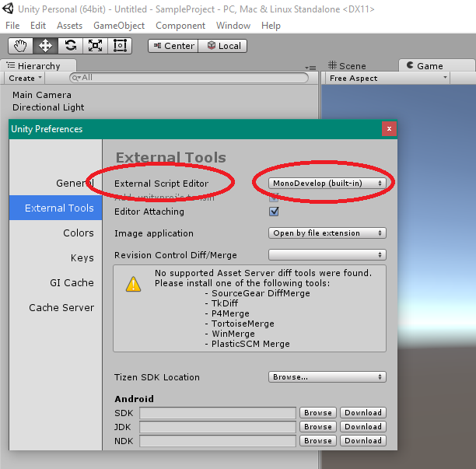
Task: Open the Component menu
Action: (180, 26)
